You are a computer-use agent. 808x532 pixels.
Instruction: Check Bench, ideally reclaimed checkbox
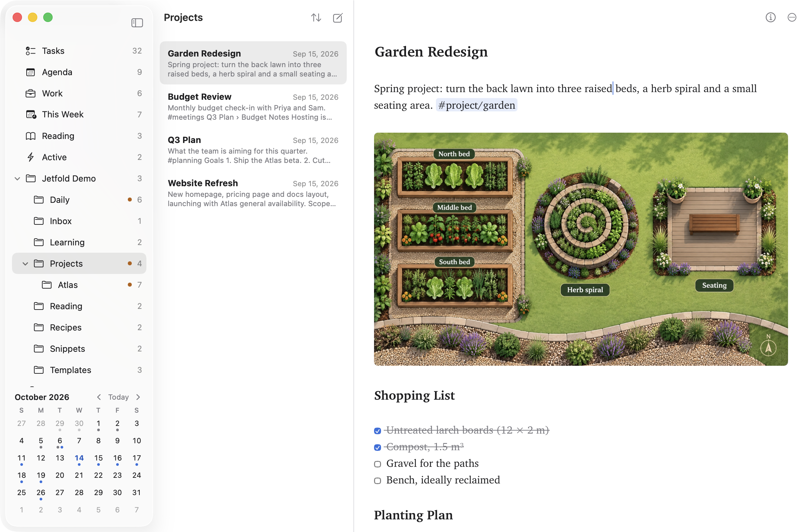click(377, 481)
